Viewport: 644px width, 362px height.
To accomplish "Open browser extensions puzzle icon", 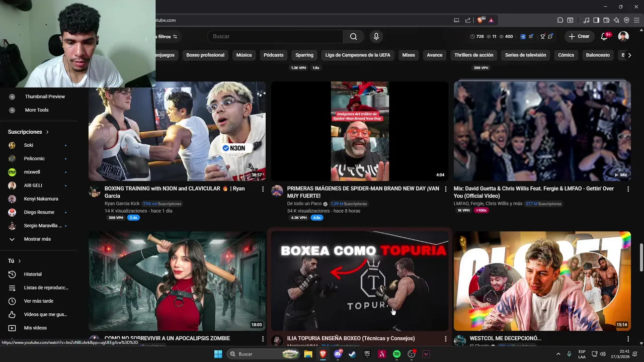I will click(x=560, y=20).
